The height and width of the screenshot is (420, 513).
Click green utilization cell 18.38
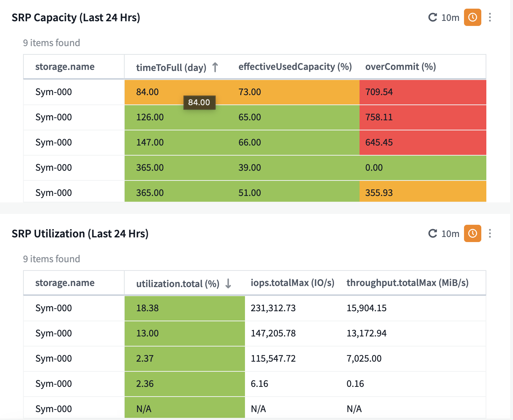(x=147, y=308)
